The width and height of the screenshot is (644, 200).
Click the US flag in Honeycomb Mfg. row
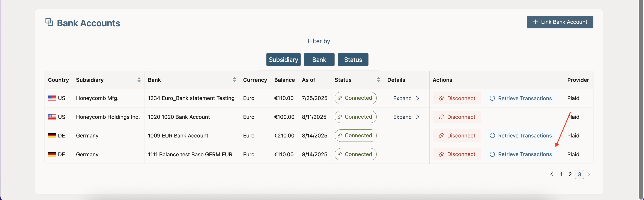(x=52, y=98)
